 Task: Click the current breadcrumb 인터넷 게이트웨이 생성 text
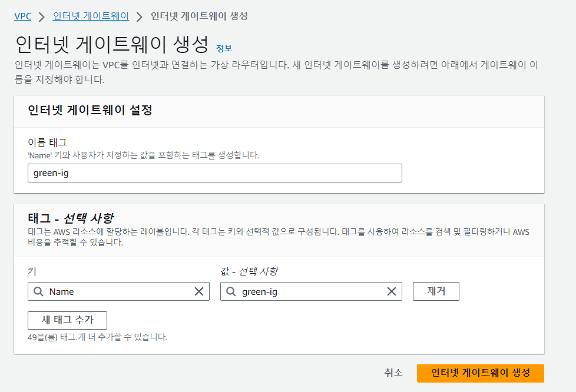pos(200,16)
